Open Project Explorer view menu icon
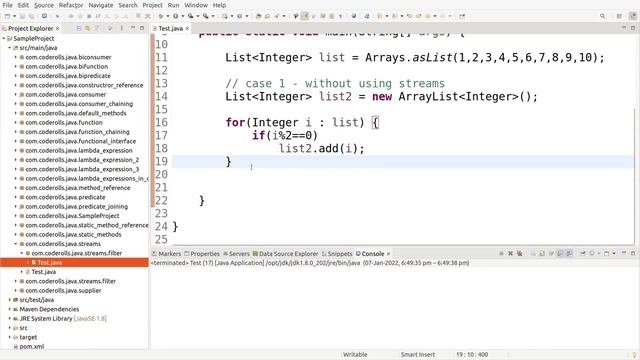This screenshot has width=640, height=360. point(121,28)
